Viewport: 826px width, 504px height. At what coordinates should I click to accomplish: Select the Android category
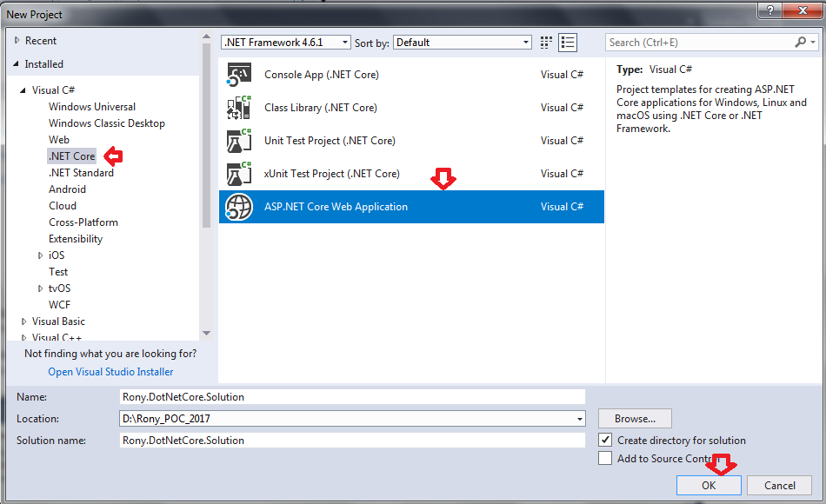click(x=68, y=189)
